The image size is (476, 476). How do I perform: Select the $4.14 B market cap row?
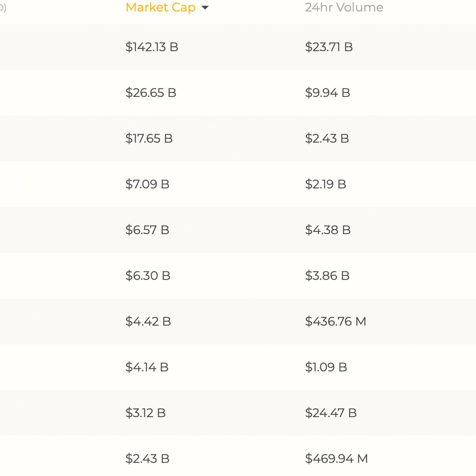point(238,367)
